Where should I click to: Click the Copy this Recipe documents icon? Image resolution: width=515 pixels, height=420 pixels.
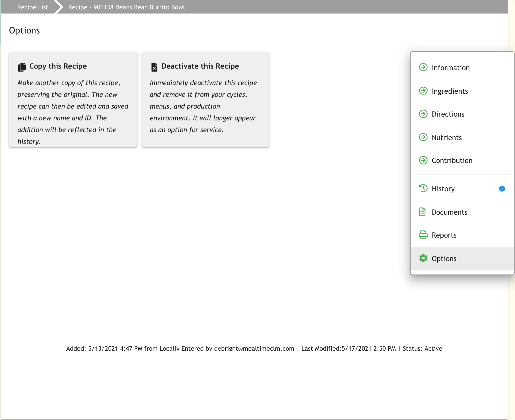[22, 67]
